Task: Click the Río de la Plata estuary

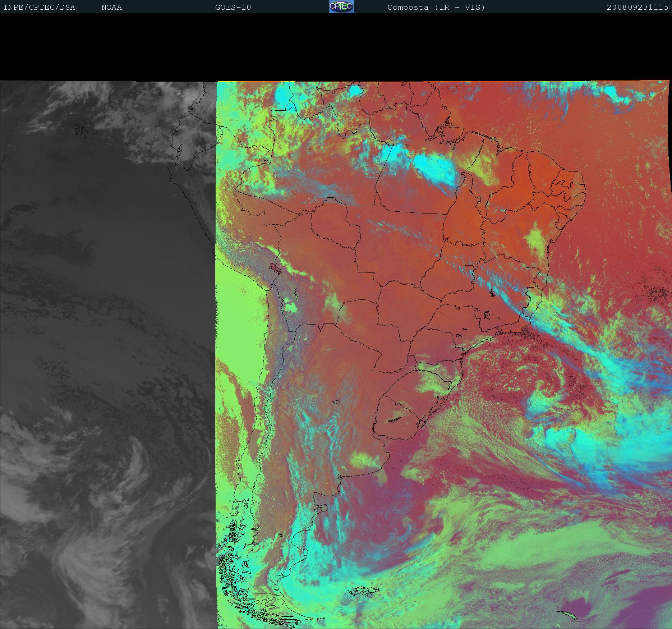Action: point(390,446)
